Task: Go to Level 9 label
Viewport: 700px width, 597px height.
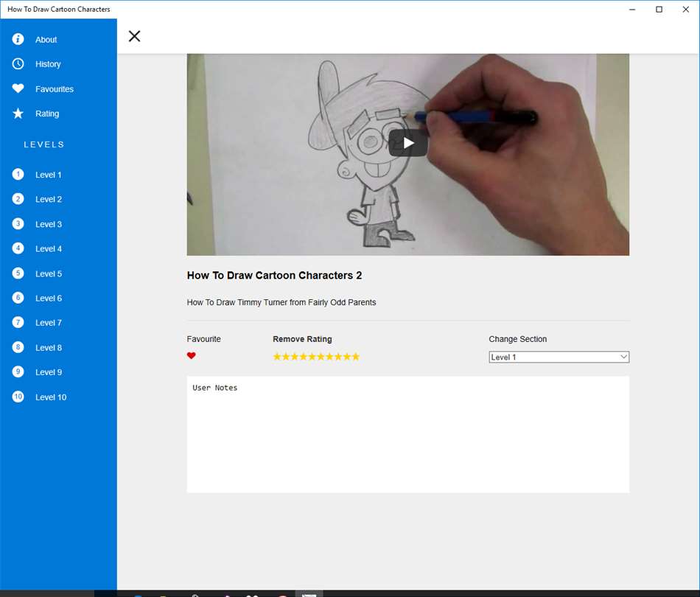Action: pyautogui.click(x=48, y=372)
